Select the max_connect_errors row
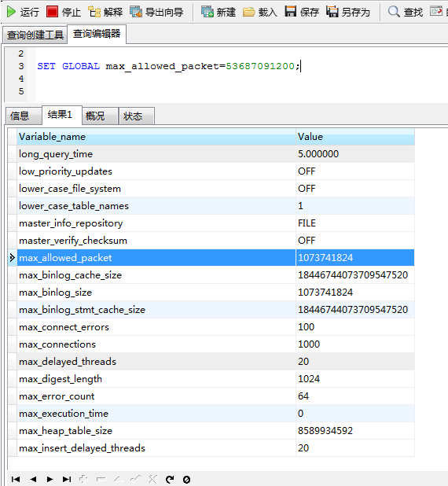The width and height of the screenshot is (448, 486). point(215,327)
